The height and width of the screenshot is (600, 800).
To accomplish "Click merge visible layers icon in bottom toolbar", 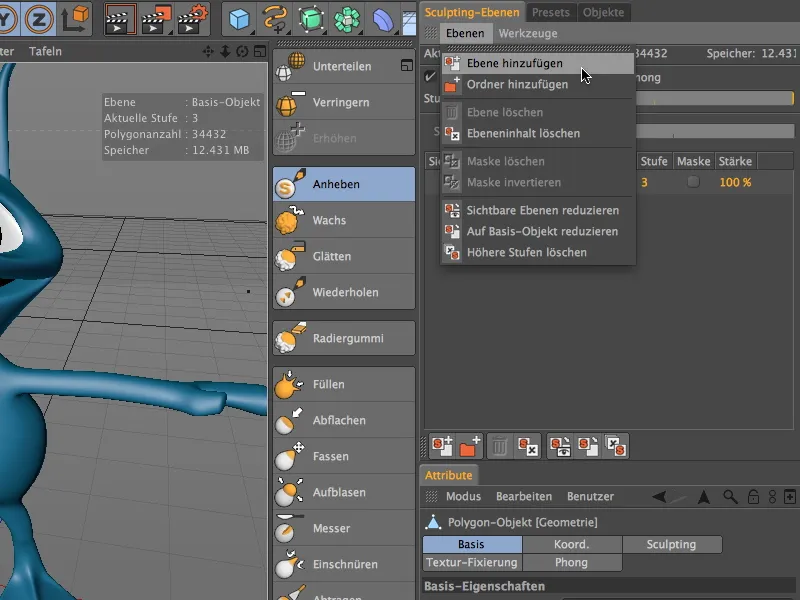I will tap(561, 446).
